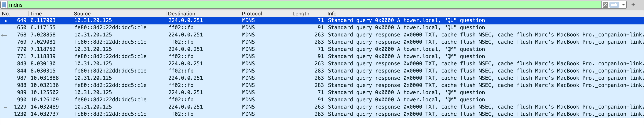Viewport: 644px width, 125px height.
Task: Sort by the Protocol column header
Action: pyautogui.click(x=266, y=14)
